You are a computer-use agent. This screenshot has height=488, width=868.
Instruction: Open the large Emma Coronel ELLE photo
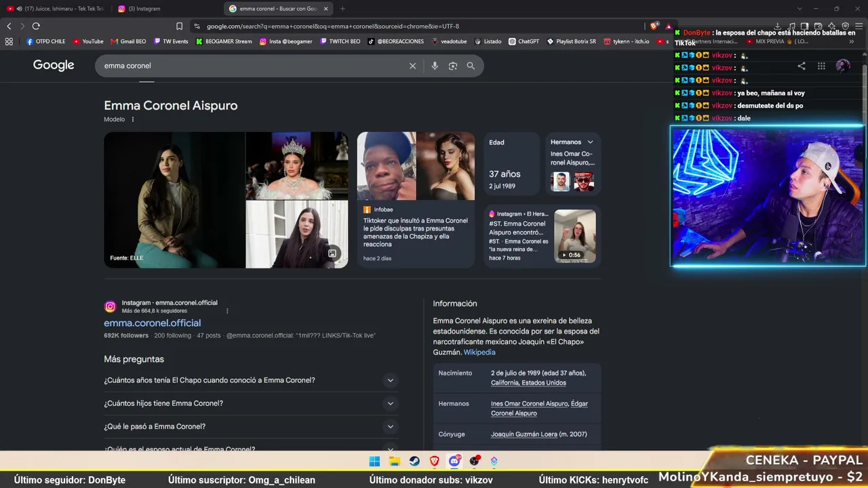coord(174,200)
